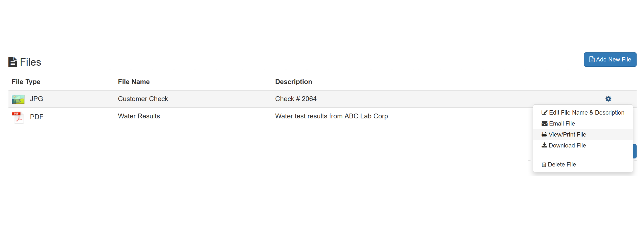Click the trash icon beside Delete File
644x226 pixels.
544,164
